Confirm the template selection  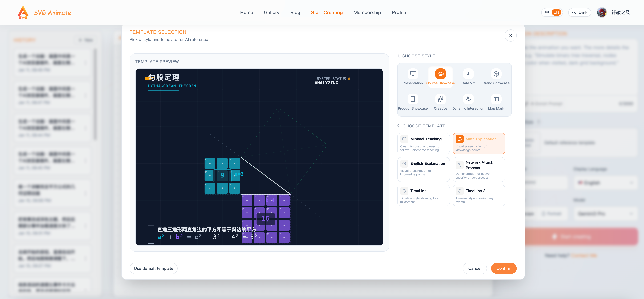504,268
